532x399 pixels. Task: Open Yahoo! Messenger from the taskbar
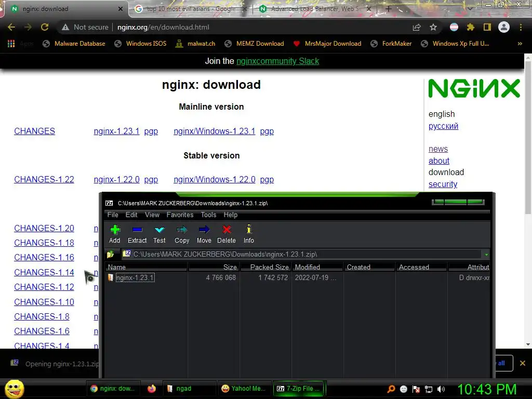pos(244,389)
